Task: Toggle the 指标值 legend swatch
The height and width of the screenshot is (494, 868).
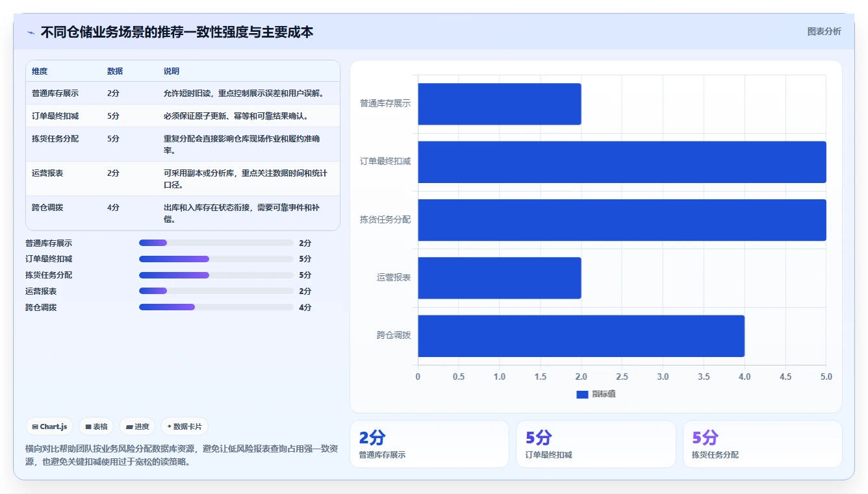Action: pyautogui.click(x=582, y=394)
